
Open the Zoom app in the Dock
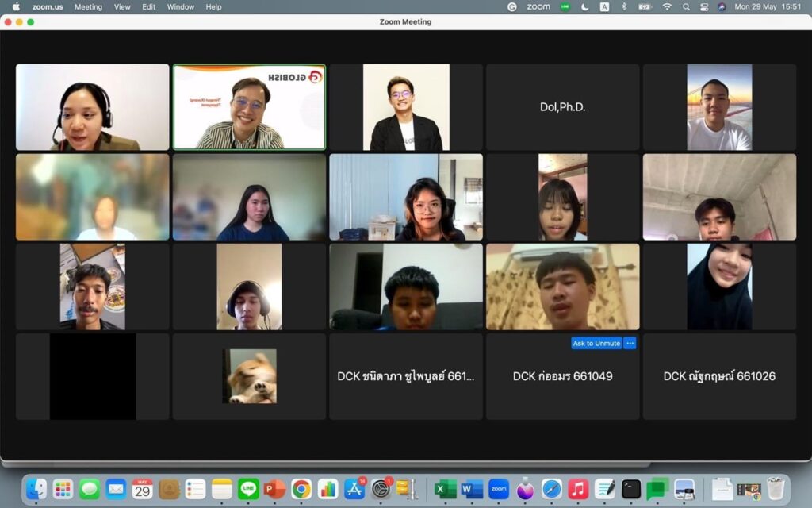(499, 489)
